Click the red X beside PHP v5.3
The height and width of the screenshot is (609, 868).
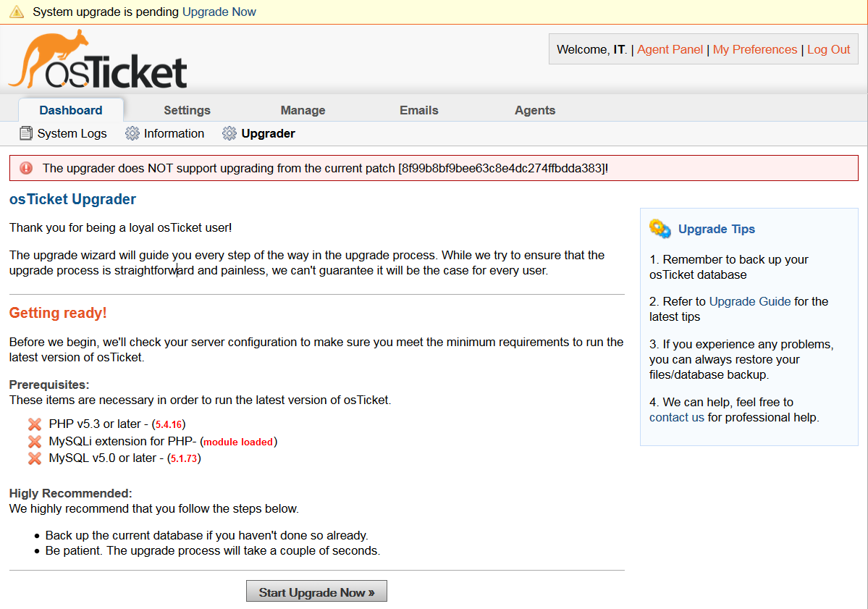click(35, 424)
